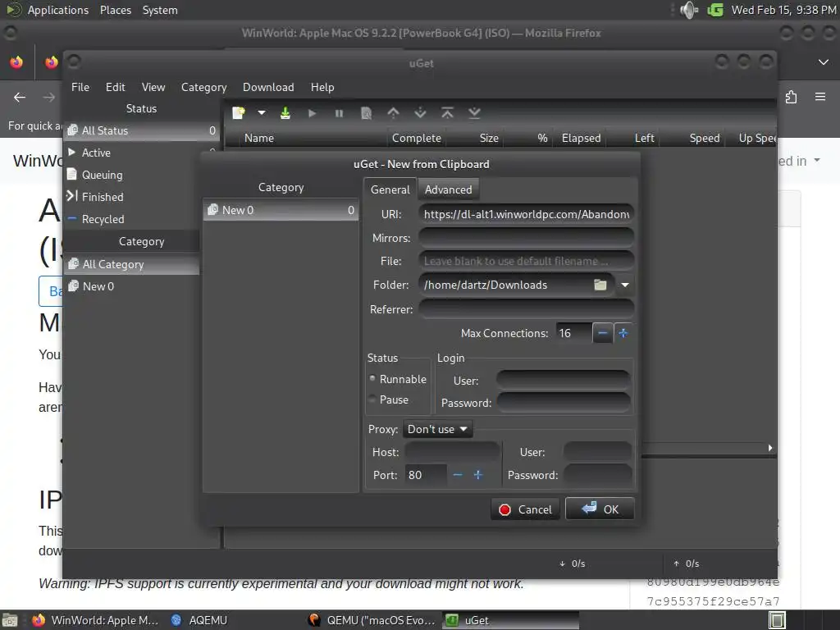Open the File menu in uGet

[80, 87]
